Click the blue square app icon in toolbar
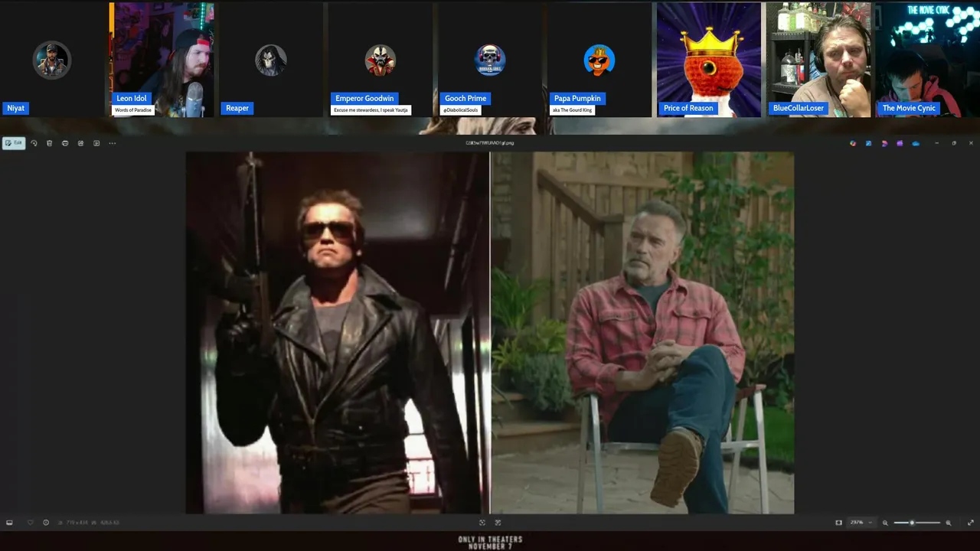The image size is (980, 551). click(x=868, y=143)
